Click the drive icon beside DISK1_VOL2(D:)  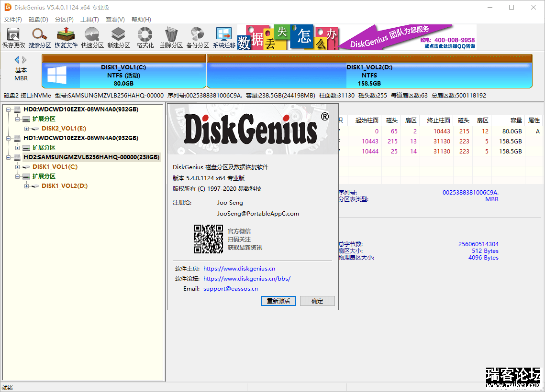pyautogui.click(x=35, y=186)
